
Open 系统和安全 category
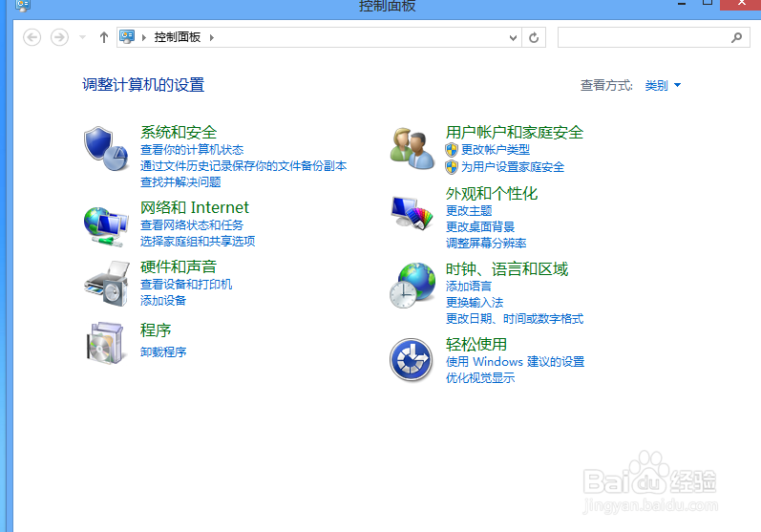[179, 132]
